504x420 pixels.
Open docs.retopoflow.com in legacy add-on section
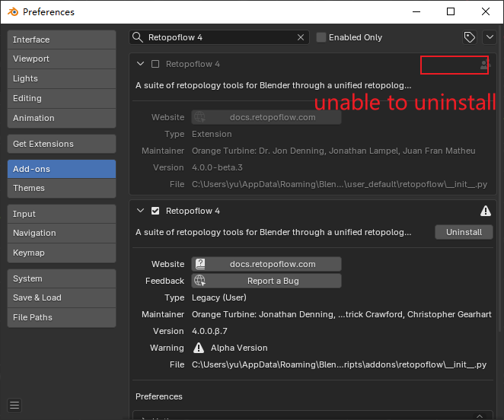tap(266, 264)
